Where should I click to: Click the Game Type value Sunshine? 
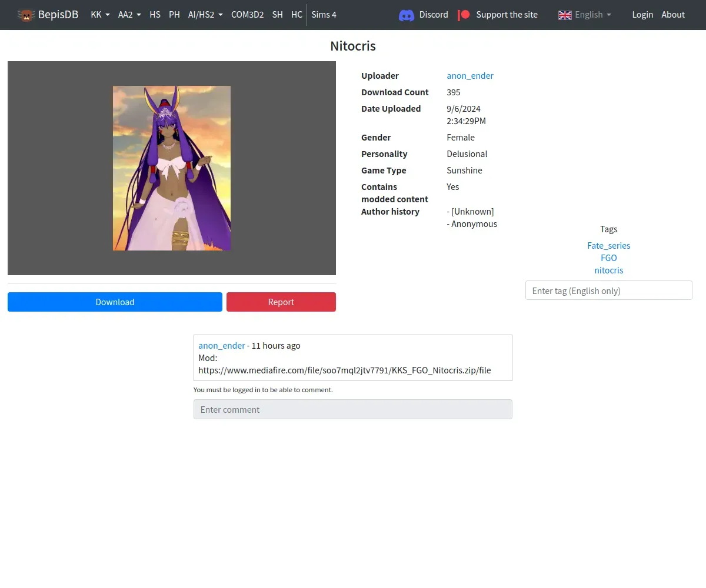pyautogui.click(x=465, y=171)
